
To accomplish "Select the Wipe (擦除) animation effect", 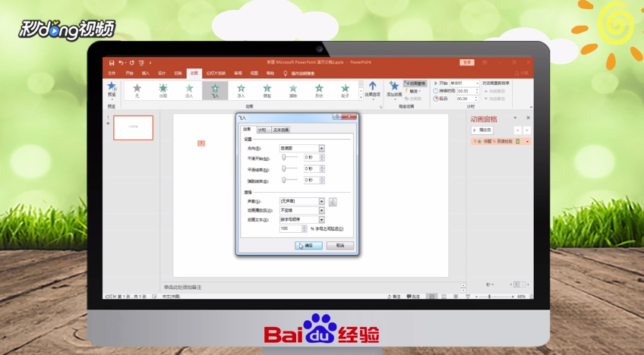I will [x=293, y=90].
